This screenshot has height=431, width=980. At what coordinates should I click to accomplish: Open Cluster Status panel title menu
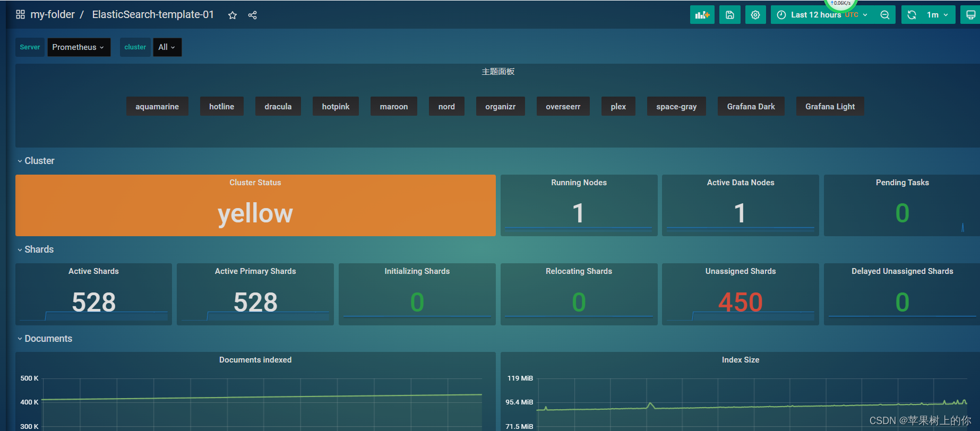click(x=255, y=183)
